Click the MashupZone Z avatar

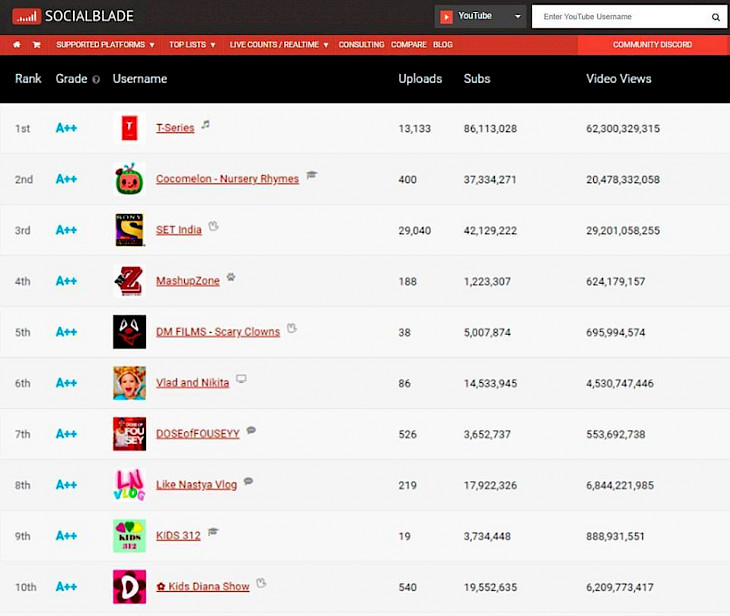129,281
